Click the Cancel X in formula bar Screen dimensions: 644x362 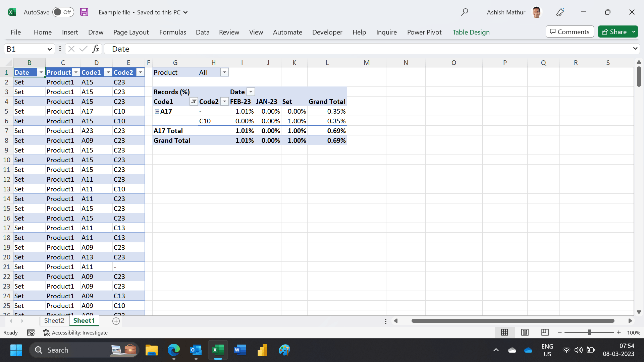pos(71,49)
